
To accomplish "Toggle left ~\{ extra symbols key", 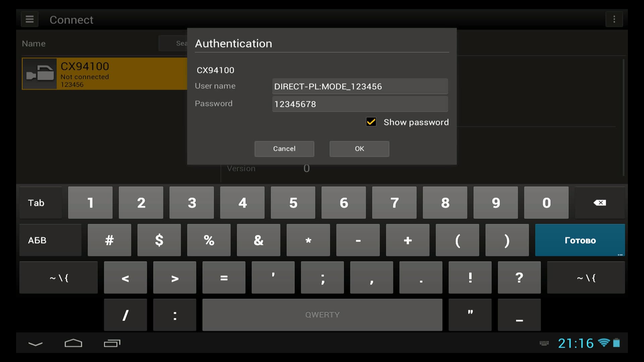I will 59,278.
